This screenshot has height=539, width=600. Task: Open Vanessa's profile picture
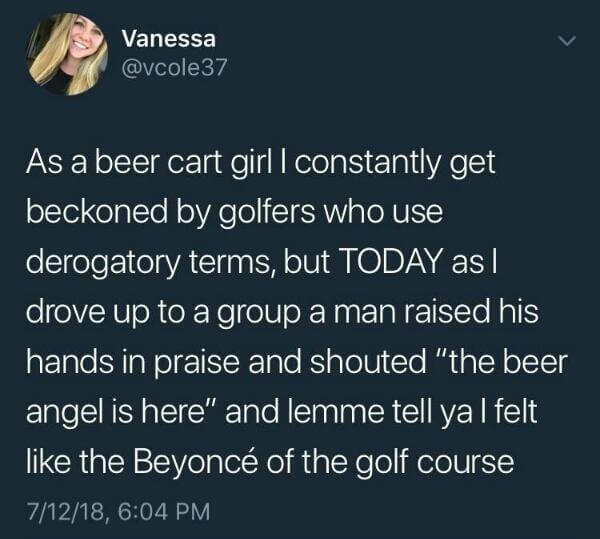tap(67, 54)
